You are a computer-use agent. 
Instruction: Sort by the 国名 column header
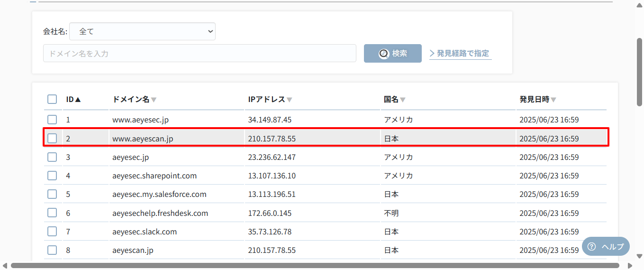point(394,99)
